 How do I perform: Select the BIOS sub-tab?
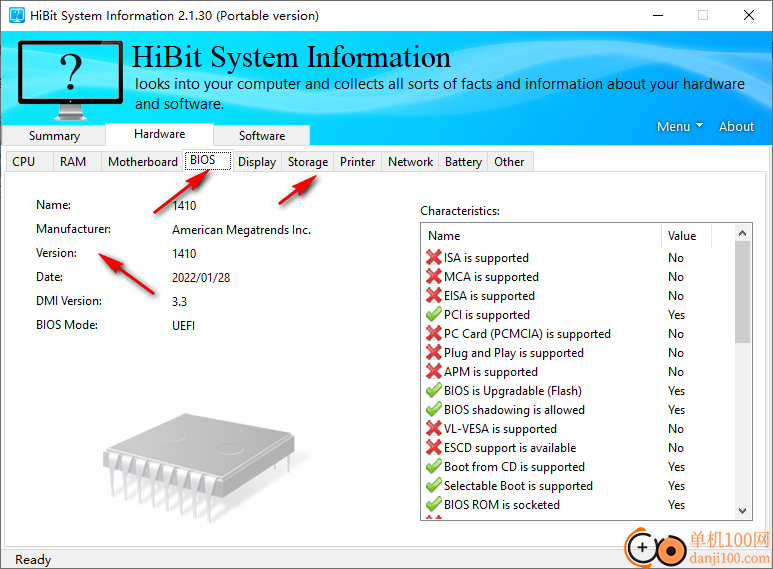[x=207, y=160]
